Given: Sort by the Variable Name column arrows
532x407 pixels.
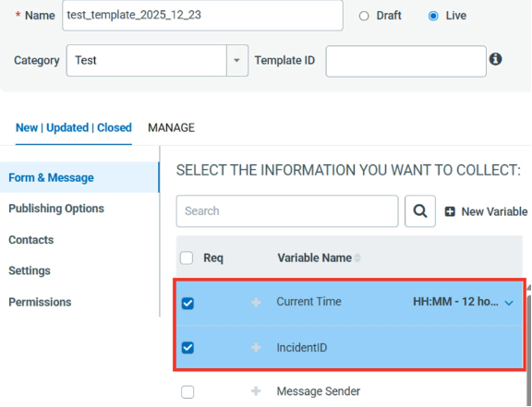Looking at the screenshot, I should pos(357,257).
